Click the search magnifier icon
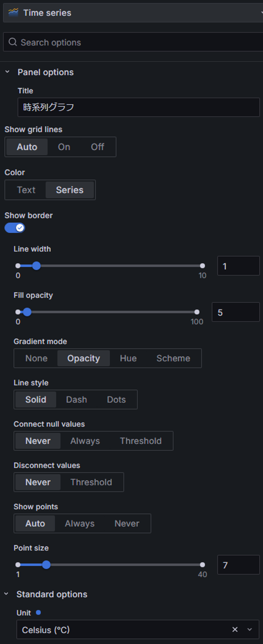 click(13, 42)
